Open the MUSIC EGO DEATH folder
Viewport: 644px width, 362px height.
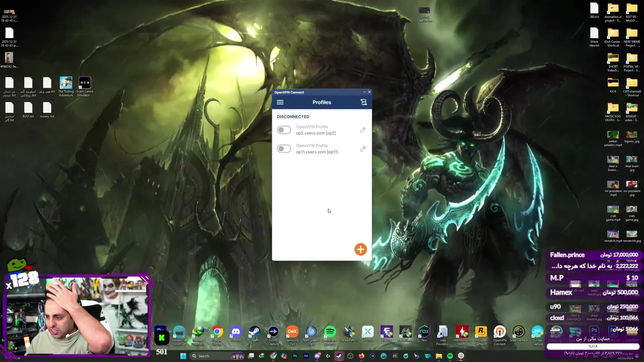click(613, 112)
